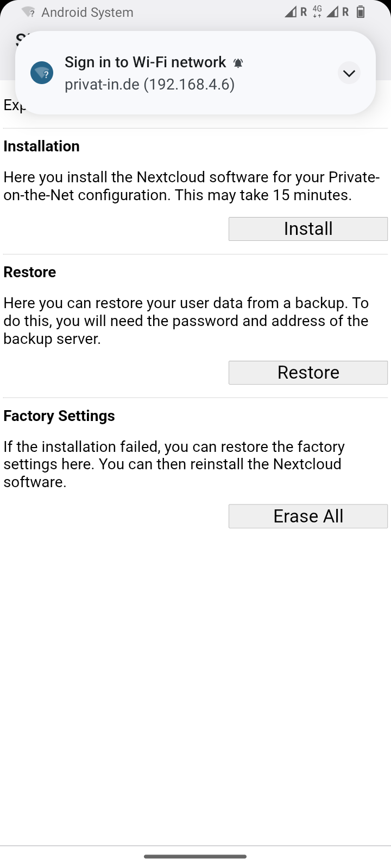Viewport: 391px width, 868px height.
Task: Tap the backup server restore description text
Action: point(186,321)
